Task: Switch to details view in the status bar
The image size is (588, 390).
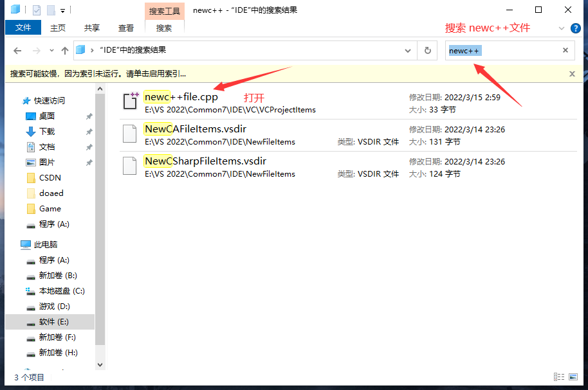Action: [x=559, y=377]
